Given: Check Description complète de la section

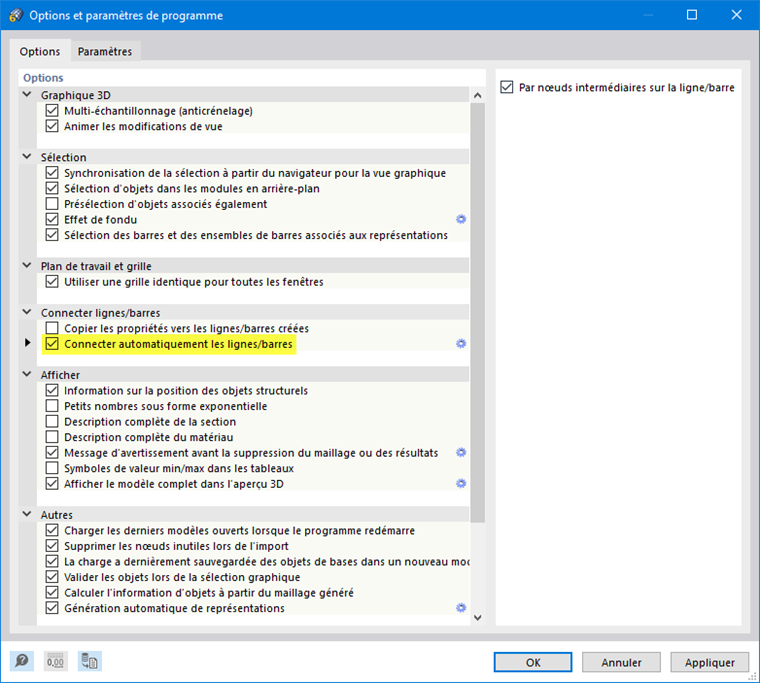Looking at the screenshot, I should point(52,422).
